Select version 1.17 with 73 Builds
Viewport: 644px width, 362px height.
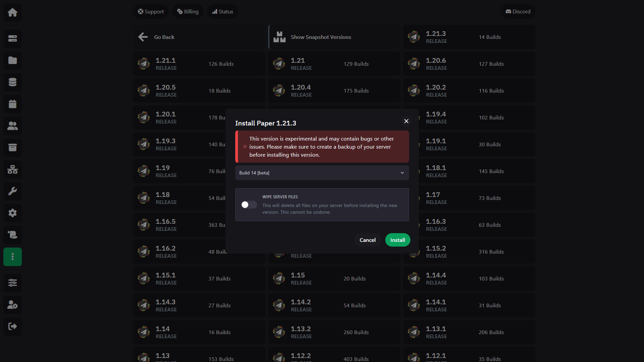click(477, 198)
